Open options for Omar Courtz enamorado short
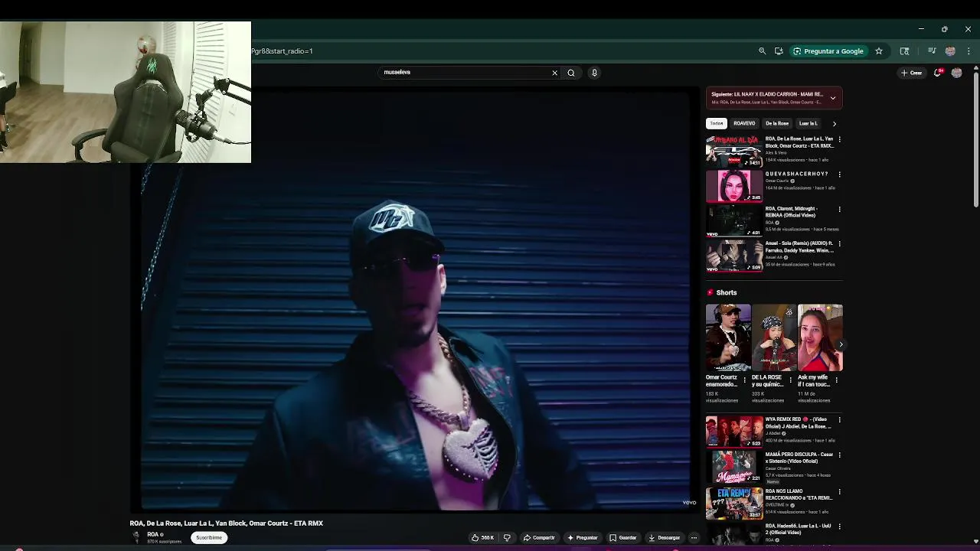 pyautogui.click(x=745, y=380)
